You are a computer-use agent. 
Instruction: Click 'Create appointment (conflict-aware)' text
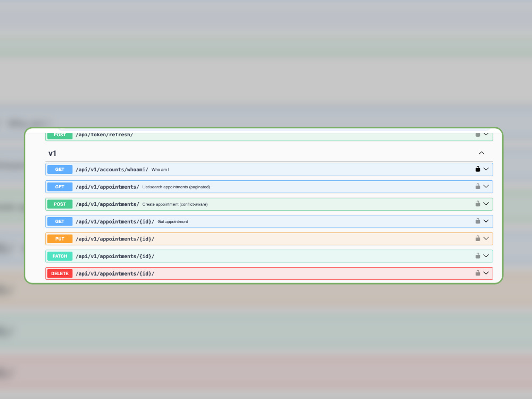(174, 204)
